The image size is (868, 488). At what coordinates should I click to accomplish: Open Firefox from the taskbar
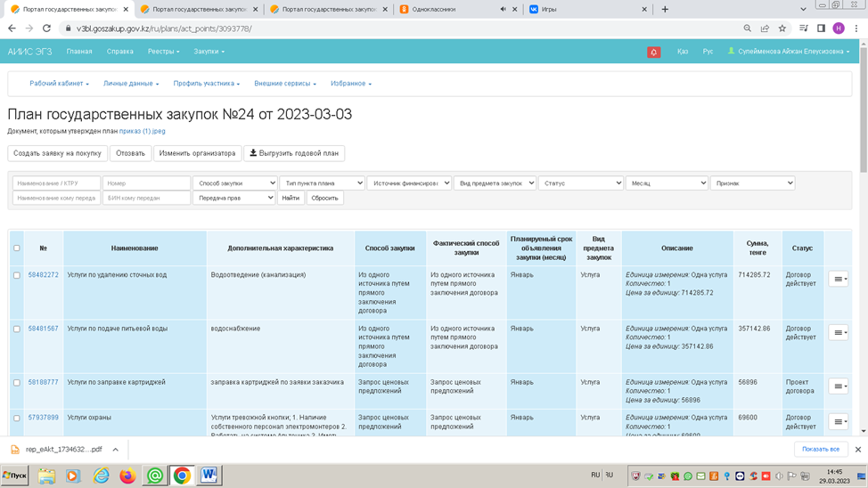[x=127, y=476]
